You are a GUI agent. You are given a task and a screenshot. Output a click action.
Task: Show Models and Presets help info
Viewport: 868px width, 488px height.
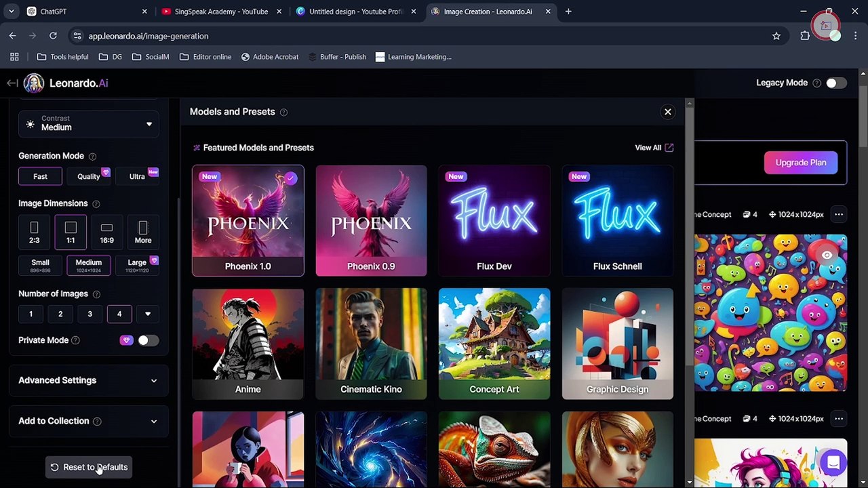point(283,113)
